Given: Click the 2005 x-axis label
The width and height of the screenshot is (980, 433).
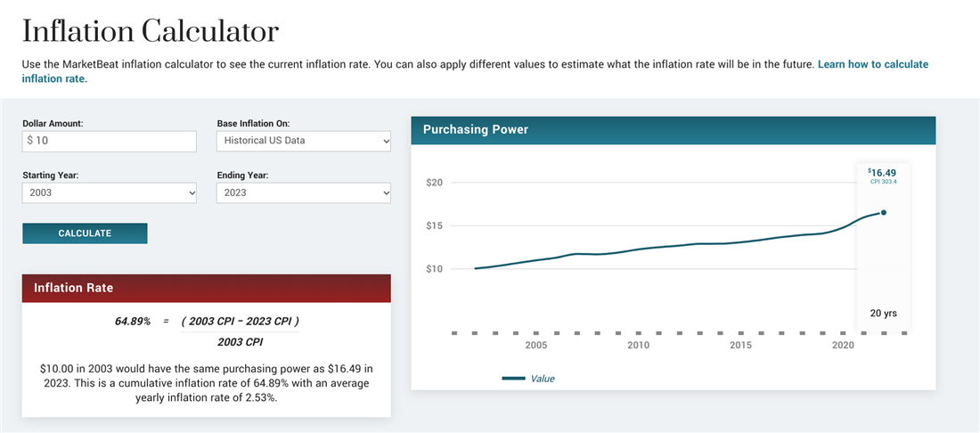Looking at the screenshot, I should pos(536,345).
